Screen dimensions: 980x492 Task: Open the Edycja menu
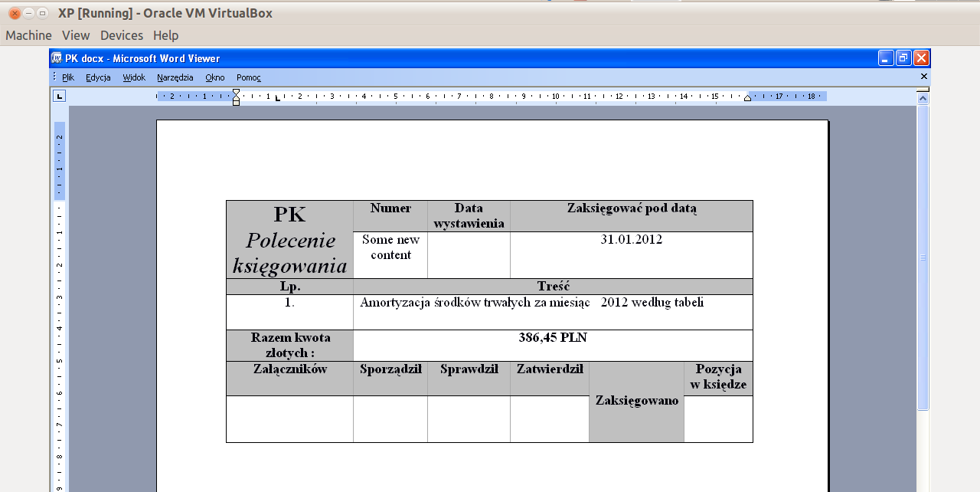[98, 77]
